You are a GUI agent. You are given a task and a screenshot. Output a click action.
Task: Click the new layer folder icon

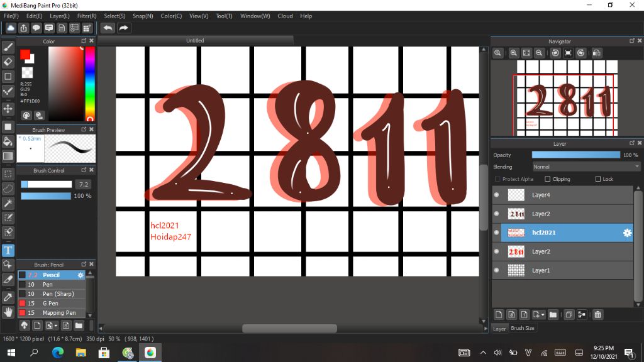click(x=553, y=314)
